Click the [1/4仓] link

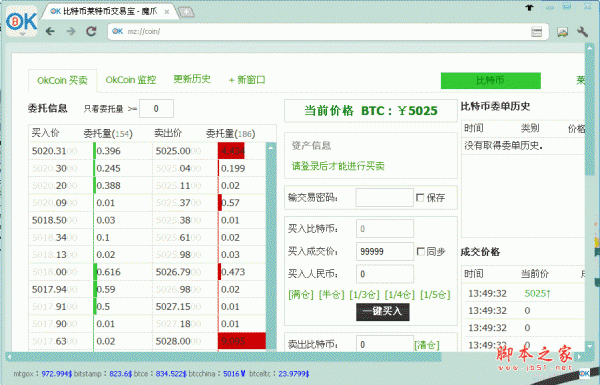(399, 295)
